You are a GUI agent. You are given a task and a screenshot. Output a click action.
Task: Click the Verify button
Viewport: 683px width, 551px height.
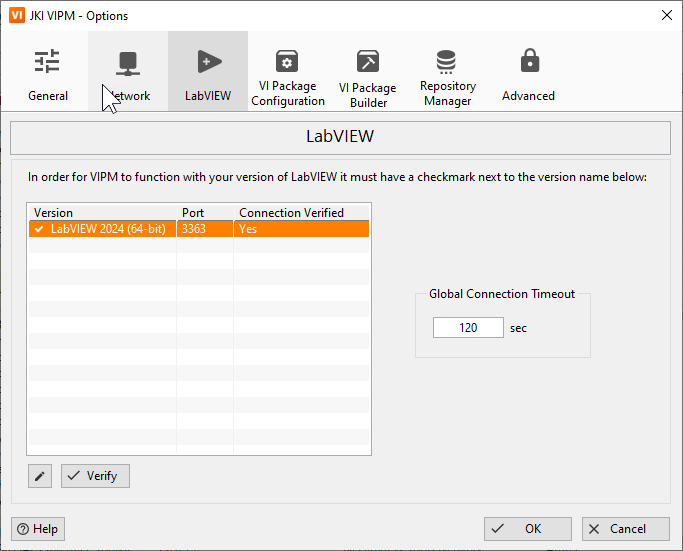(x=95, y=476)
